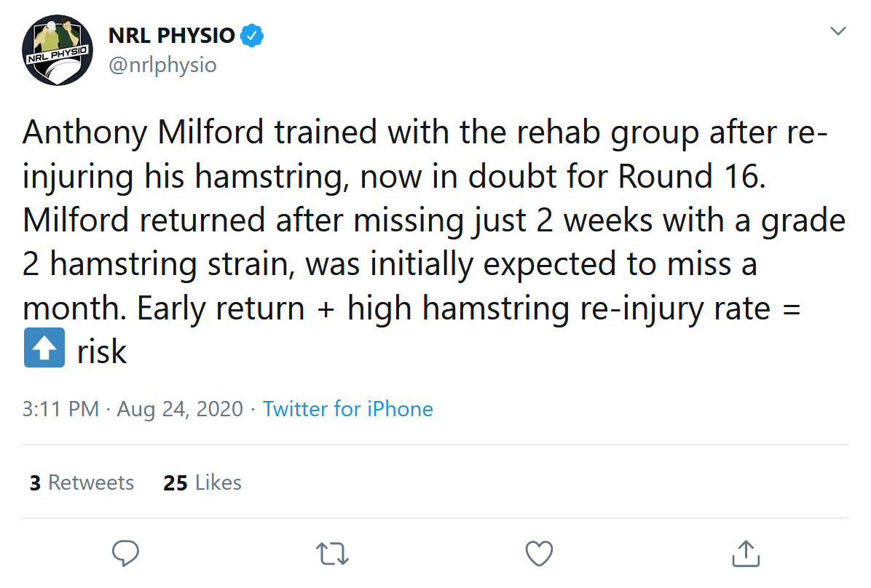Click the blue up-arrow emoji before 'risk'
This screenshot has width=871, height=588.
(44, 348)
